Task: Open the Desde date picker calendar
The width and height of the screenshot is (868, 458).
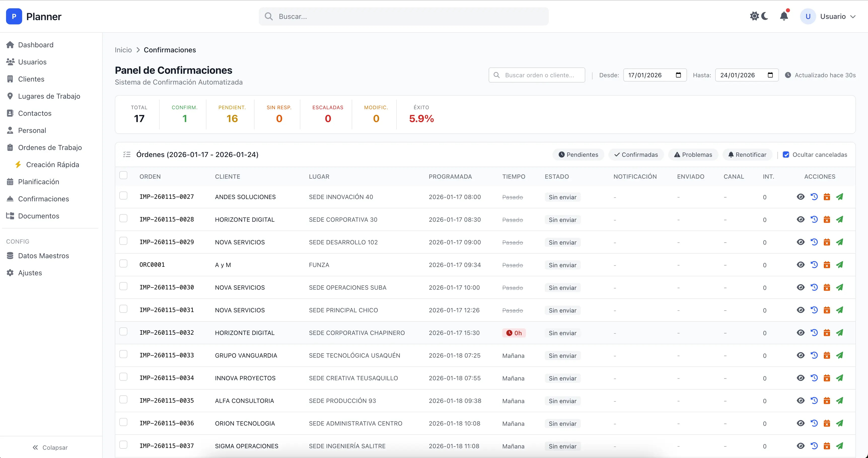Action: pos(678,75)
